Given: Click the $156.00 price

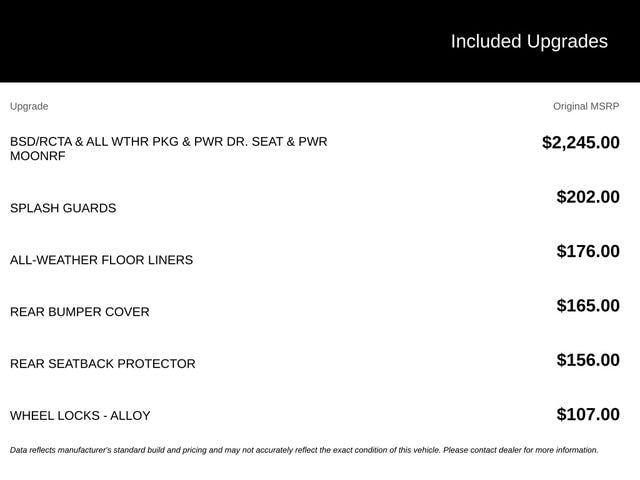Looking at the screenshot, I should point(588,360).
